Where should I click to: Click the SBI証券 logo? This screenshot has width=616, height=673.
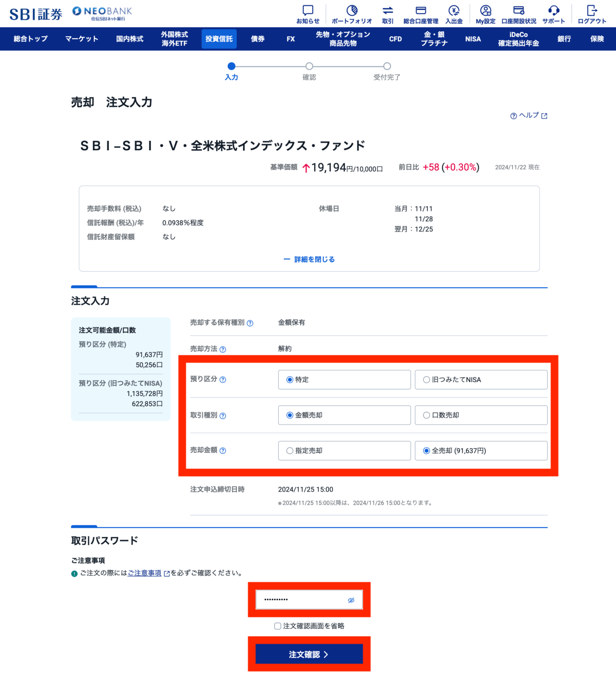click(x=36, y=14)
